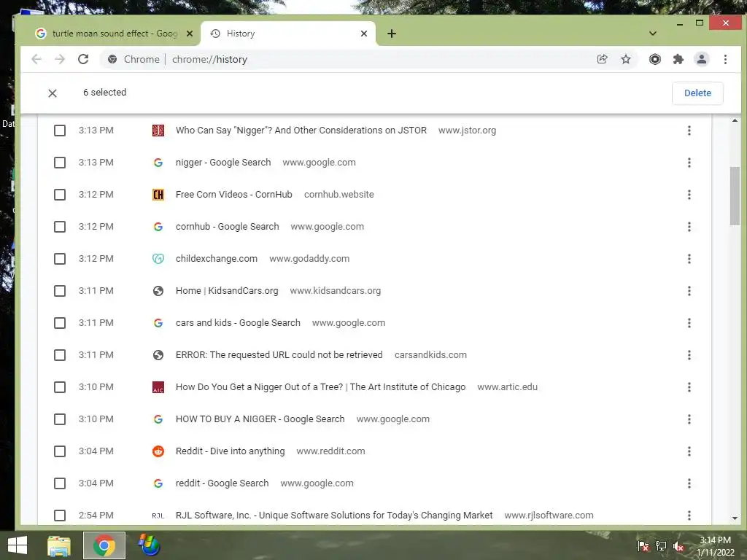The image size is (747, 560).
Task: Open the cars and kids - Google Search link
Action: click(239, 323)
